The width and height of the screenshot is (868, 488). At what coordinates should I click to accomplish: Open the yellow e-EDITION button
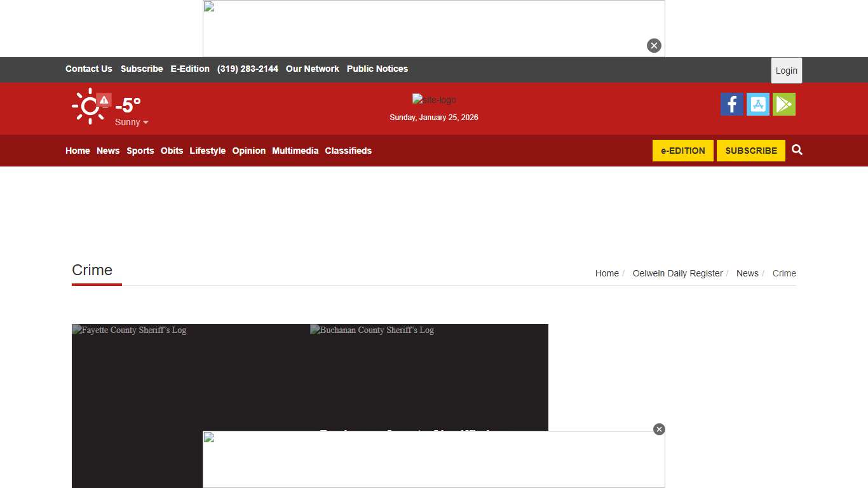point(682,151)
